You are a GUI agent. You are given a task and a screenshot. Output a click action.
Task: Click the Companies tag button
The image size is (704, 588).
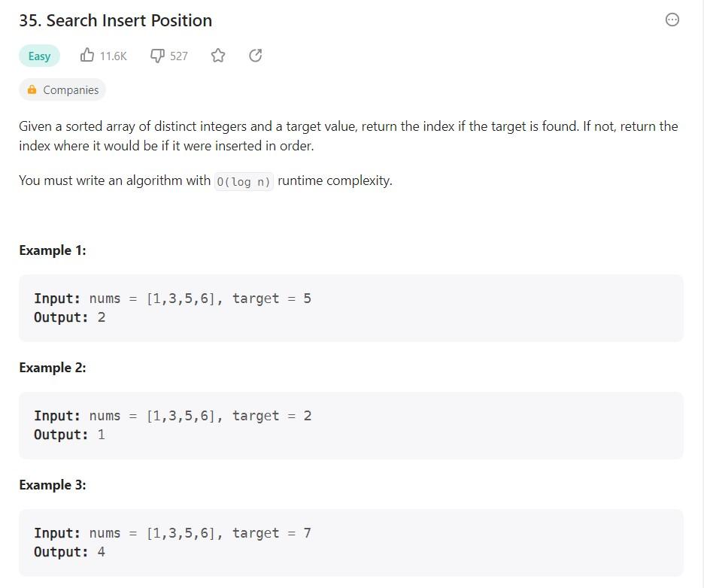(62, 89)
